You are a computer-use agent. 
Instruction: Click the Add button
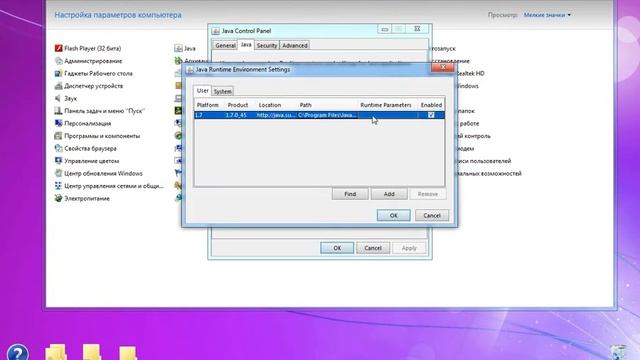coord(389,194)
